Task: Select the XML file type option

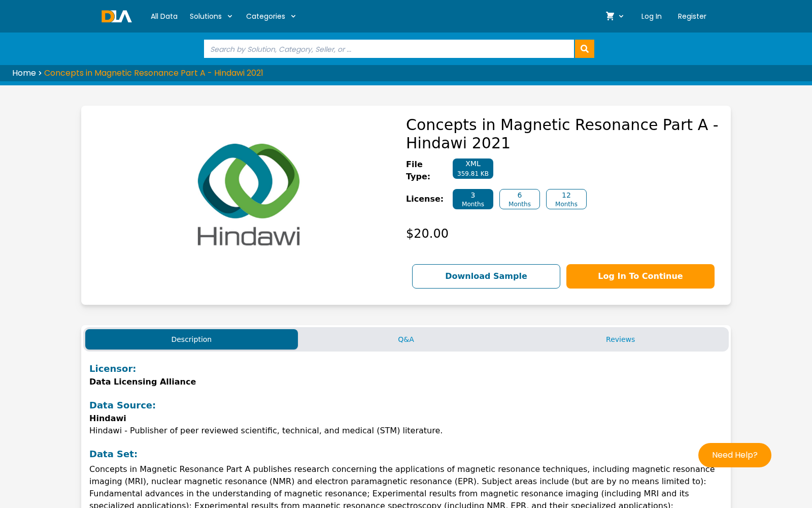Action: [x=473, y=169]
